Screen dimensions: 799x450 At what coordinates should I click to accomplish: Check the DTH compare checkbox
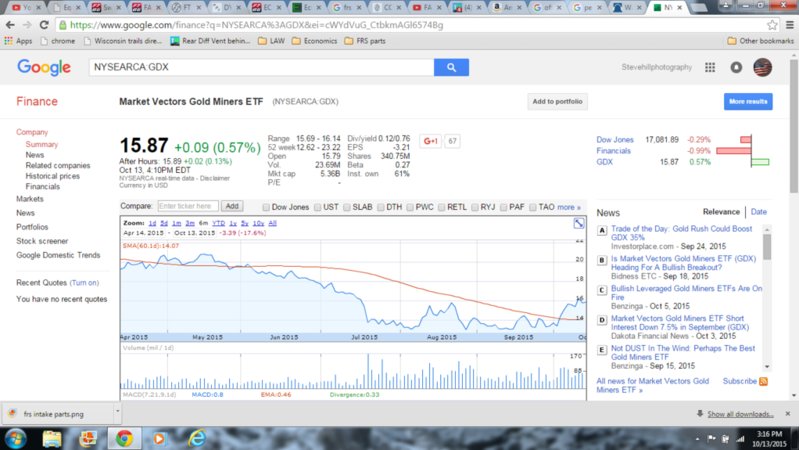coord(381,207)
